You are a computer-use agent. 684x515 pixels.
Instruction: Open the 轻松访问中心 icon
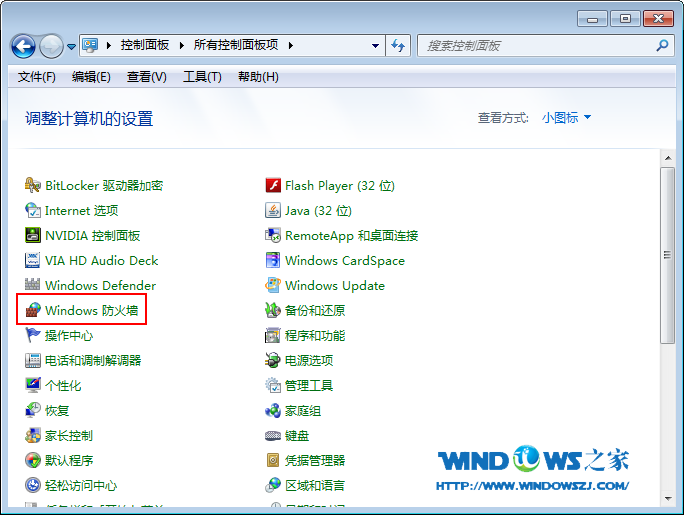32,485
